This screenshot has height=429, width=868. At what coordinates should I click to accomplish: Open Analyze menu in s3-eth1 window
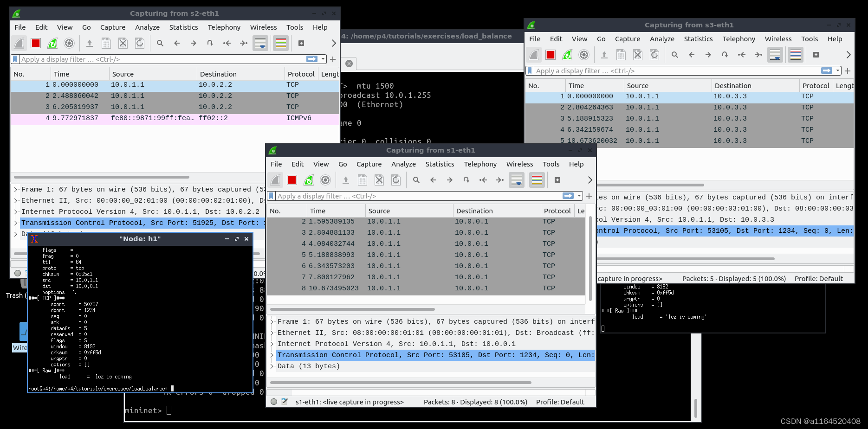point(662,39)
